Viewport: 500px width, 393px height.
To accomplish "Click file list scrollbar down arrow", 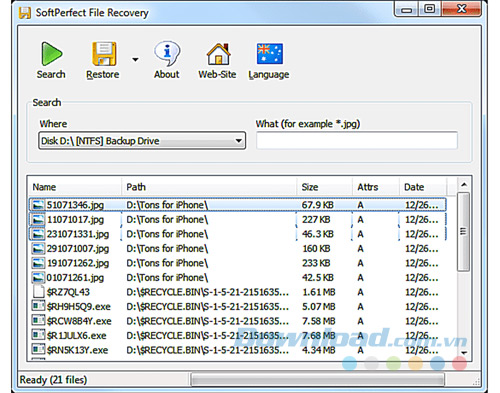I will pyautogui.click(x=464, y=353).
